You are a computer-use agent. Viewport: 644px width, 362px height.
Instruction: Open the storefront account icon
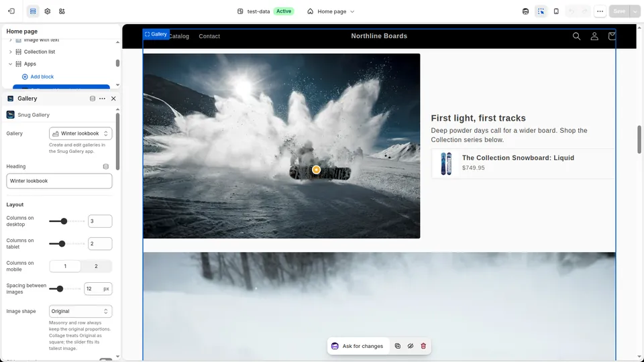point(594,36)
